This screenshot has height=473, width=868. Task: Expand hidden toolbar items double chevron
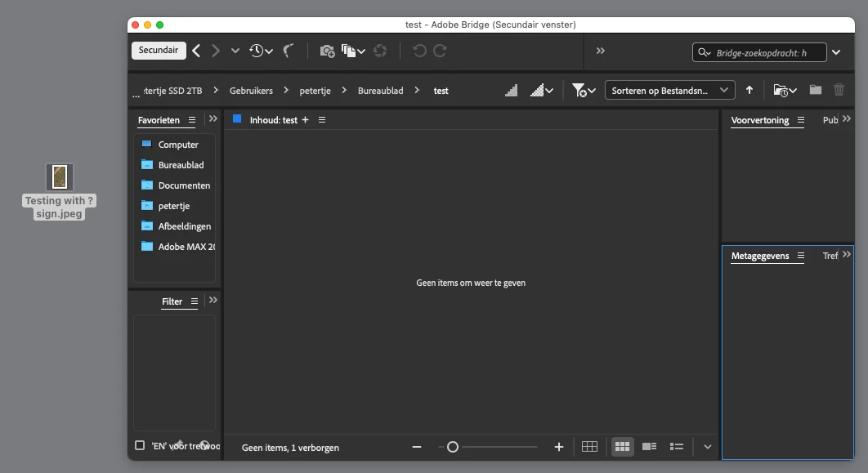[x=601, y=51]
